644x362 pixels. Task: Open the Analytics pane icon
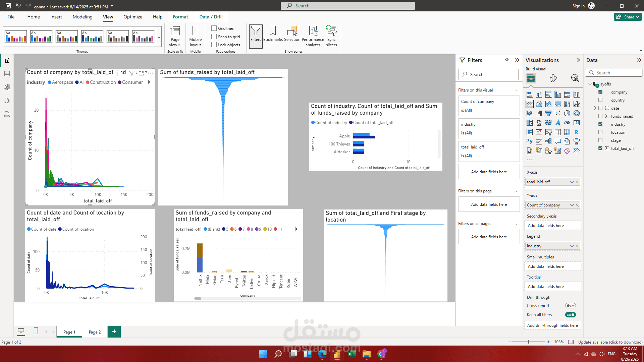click(x=575, y=78)
